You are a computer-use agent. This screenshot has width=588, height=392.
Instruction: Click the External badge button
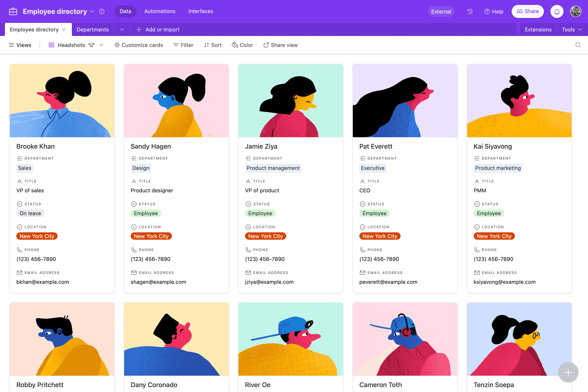(441, 11)
